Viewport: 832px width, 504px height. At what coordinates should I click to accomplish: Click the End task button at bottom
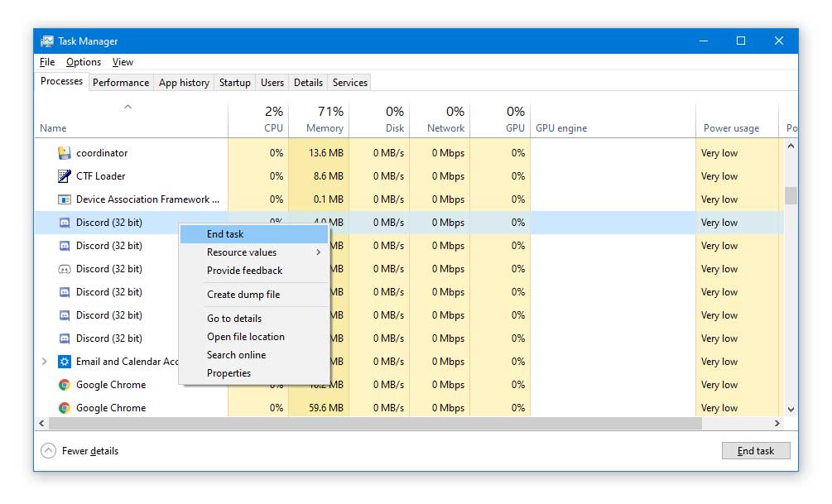tap(756, 451)
